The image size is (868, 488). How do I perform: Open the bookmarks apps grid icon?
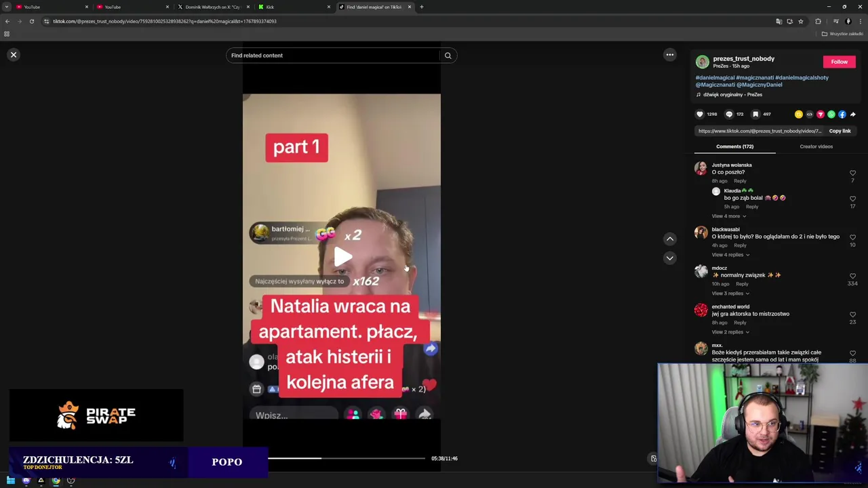(7, 34)
